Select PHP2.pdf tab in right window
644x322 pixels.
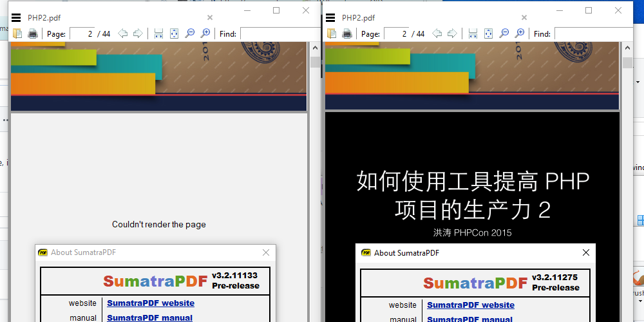point(359,17)
